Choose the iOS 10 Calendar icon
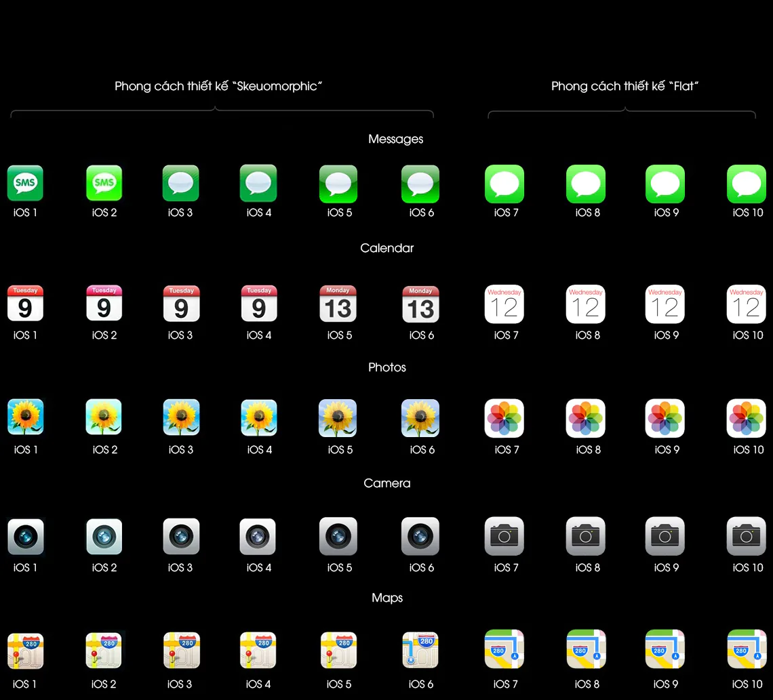773x700 pixels. (x=747, y=304)
